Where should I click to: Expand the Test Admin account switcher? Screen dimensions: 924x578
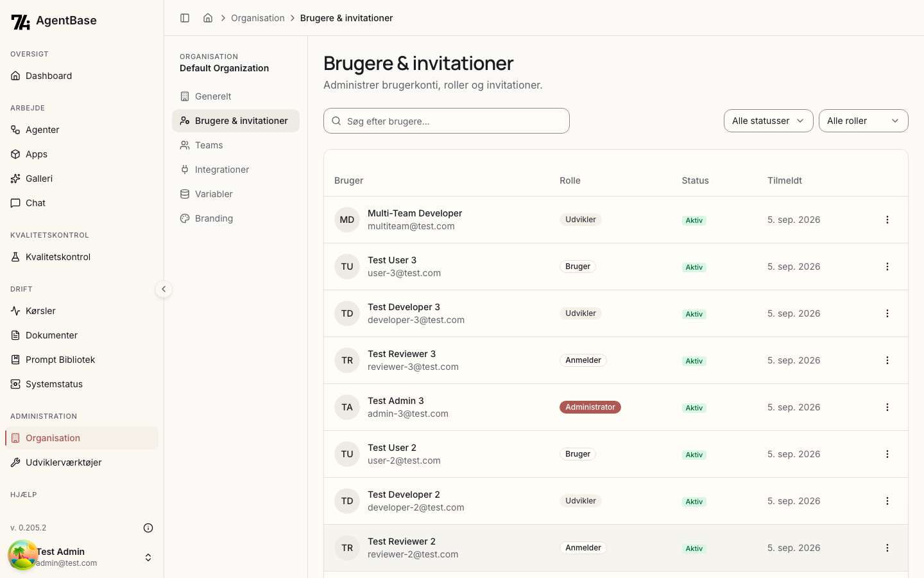148,557
